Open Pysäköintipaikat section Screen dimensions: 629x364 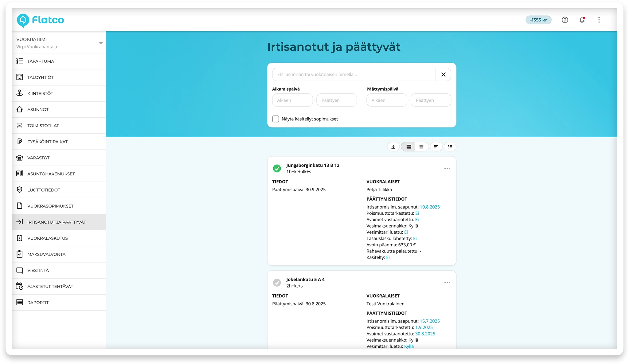point(48,142)
